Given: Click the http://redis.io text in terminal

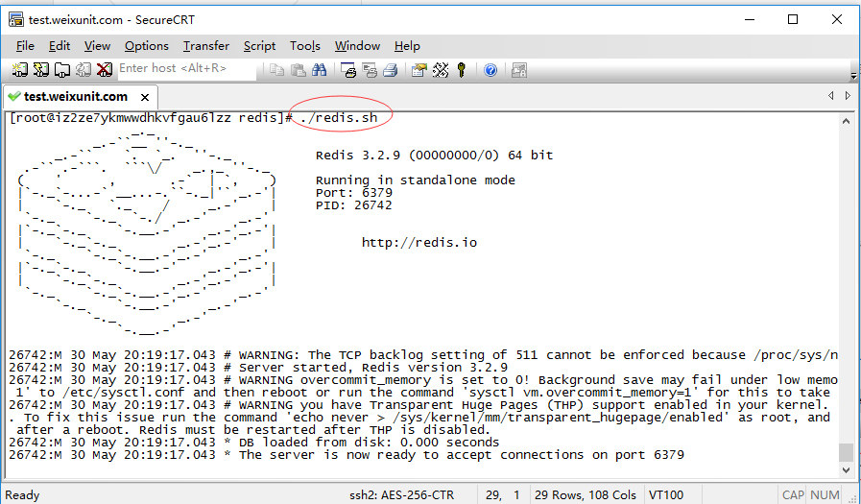Looking at the screenshot, I should 419,243.
